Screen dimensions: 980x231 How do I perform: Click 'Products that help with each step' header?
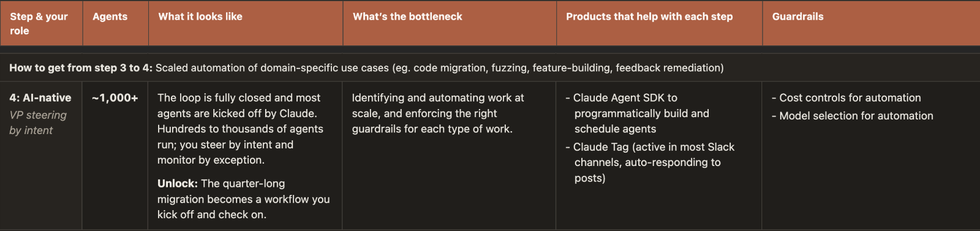click(x=649, y=17)
